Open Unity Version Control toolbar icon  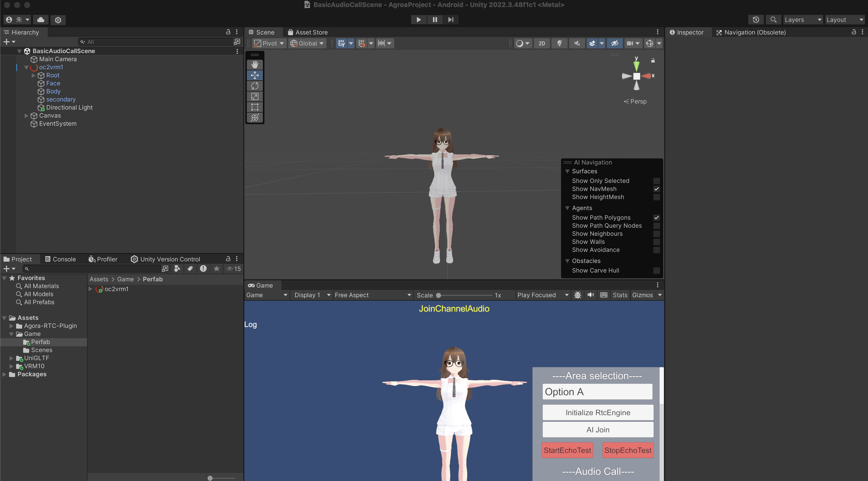(58, 20)
